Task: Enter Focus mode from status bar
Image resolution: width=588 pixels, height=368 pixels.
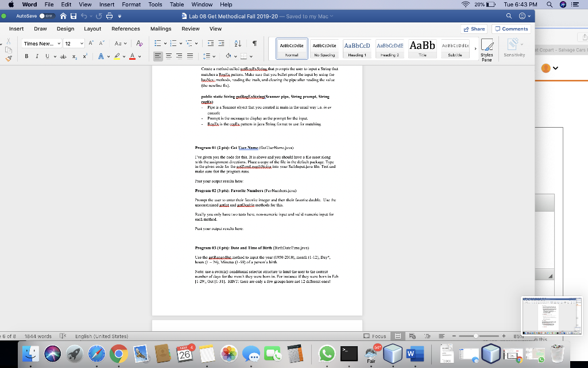Action: pyautogui.click(x=374, y=336)
